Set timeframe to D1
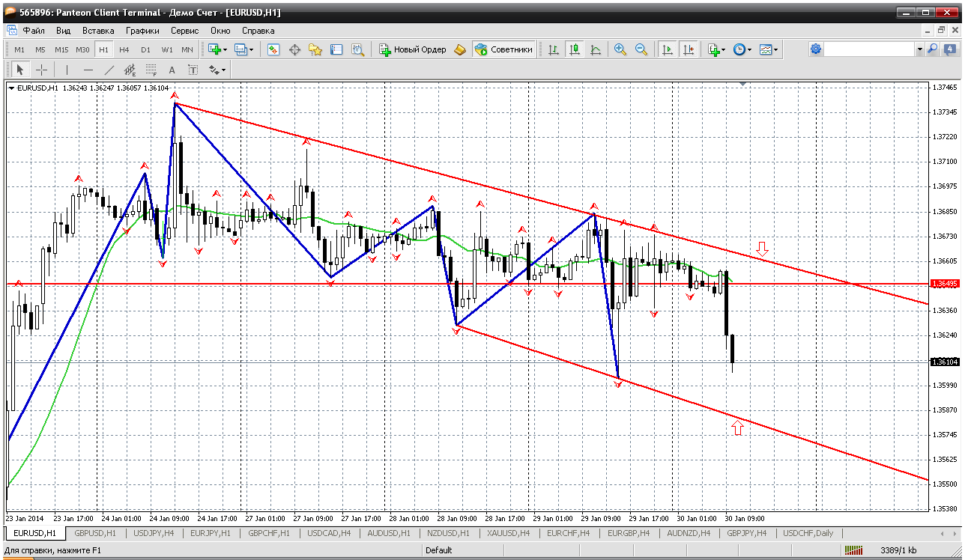Image resolution: width=965 pixels, height=560 pixels. pos(145,49)
